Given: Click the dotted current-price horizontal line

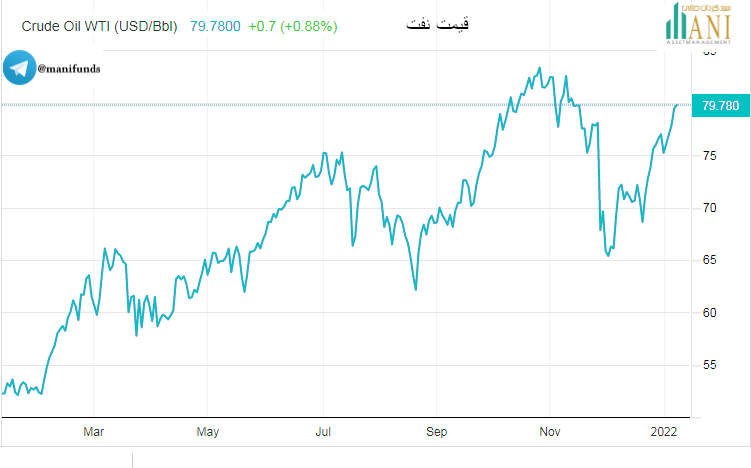Looking at the screenshot, I should pyautogui.click(x=300, y=105).
